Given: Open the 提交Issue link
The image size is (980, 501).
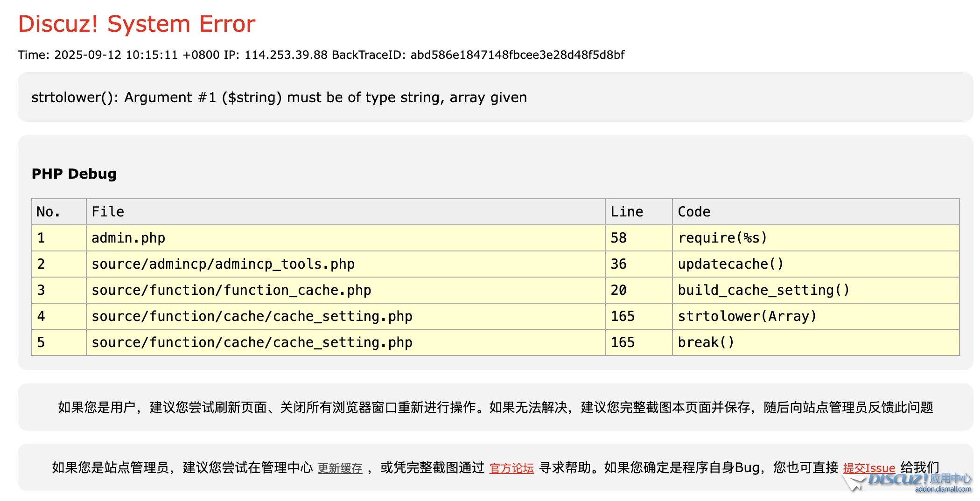Looking at the screenshot, I should coord(869,468).
